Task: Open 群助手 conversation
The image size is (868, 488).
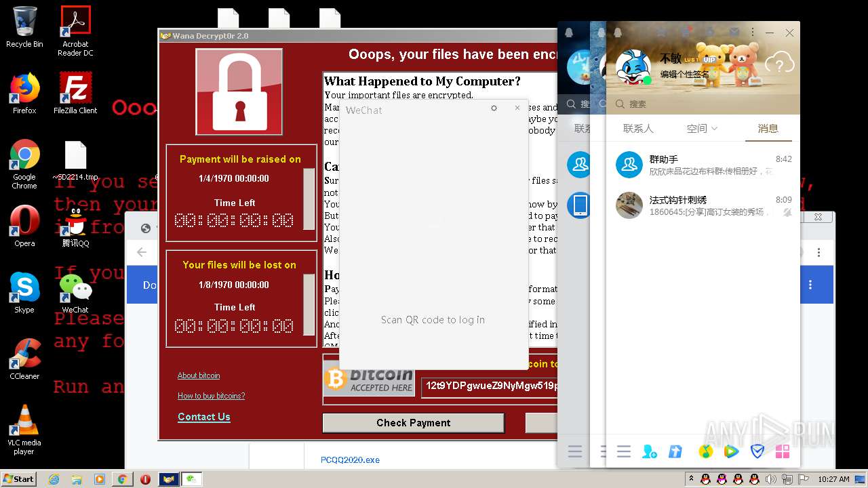Action: (703, 165)
